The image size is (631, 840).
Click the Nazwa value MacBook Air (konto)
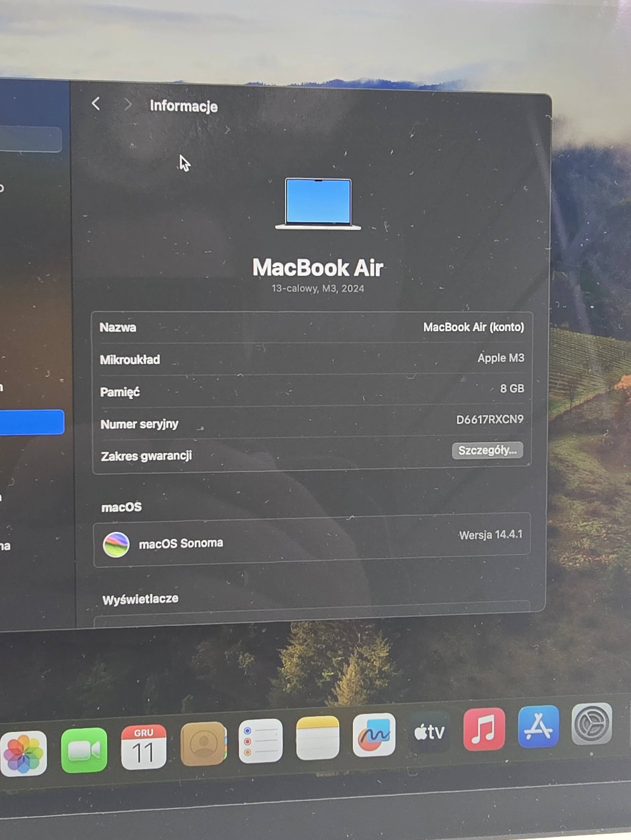pyautogui.click(x=474, y=327)
